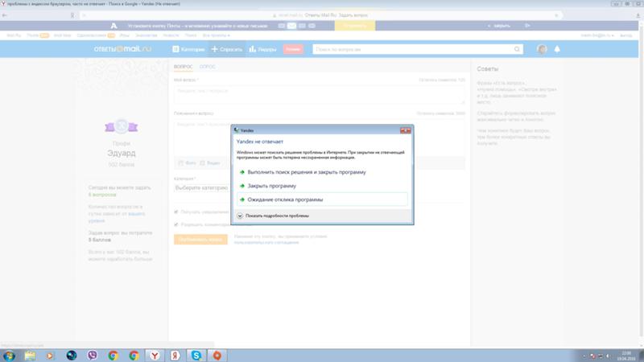
Task: Open the 'Выберите категорию' dropdown
Action: (202, 188)
